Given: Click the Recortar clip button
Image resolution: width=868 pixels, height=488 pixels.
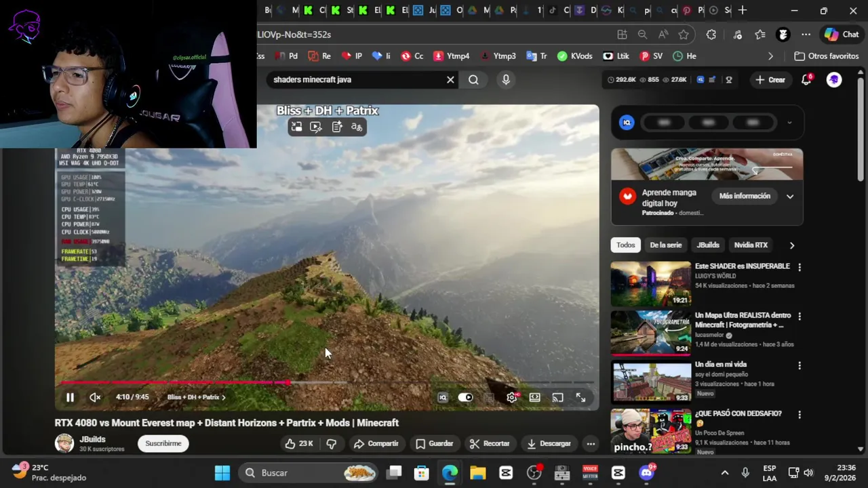Looking at the screenshot, I should coord(490,443).
